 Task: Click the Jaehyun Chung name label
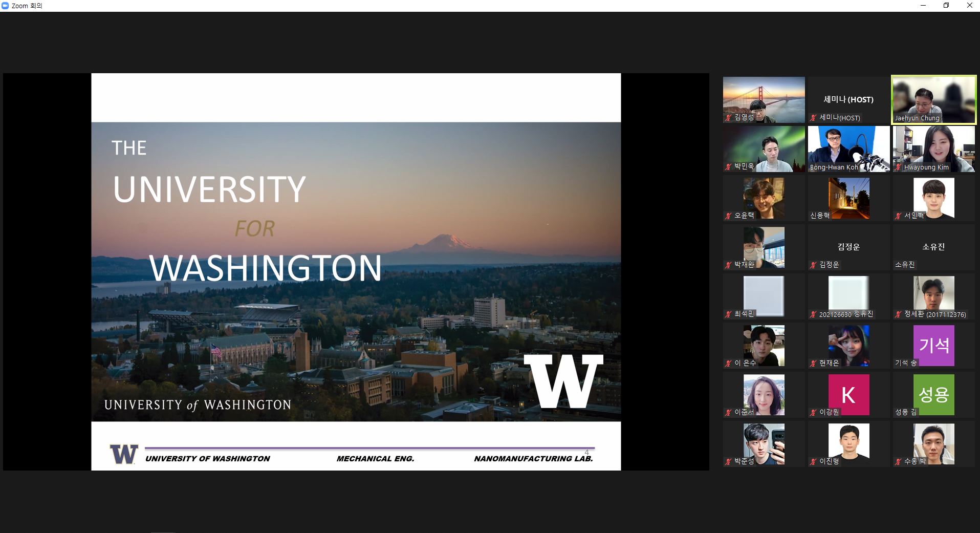917,118
